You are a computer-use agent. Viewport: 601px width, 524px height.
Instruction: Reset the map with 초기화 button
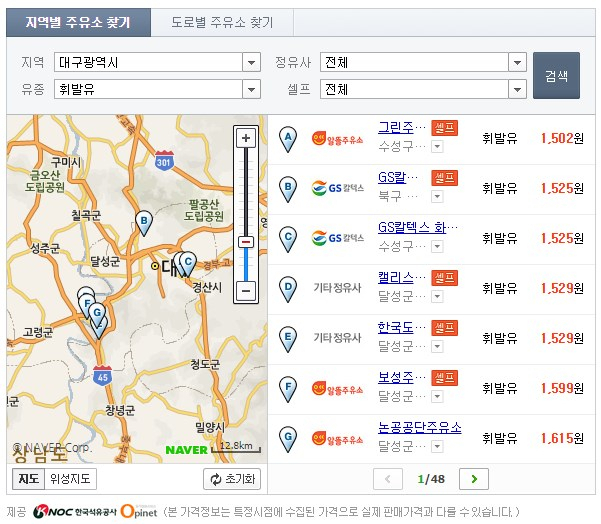click(x=232, y=479)
